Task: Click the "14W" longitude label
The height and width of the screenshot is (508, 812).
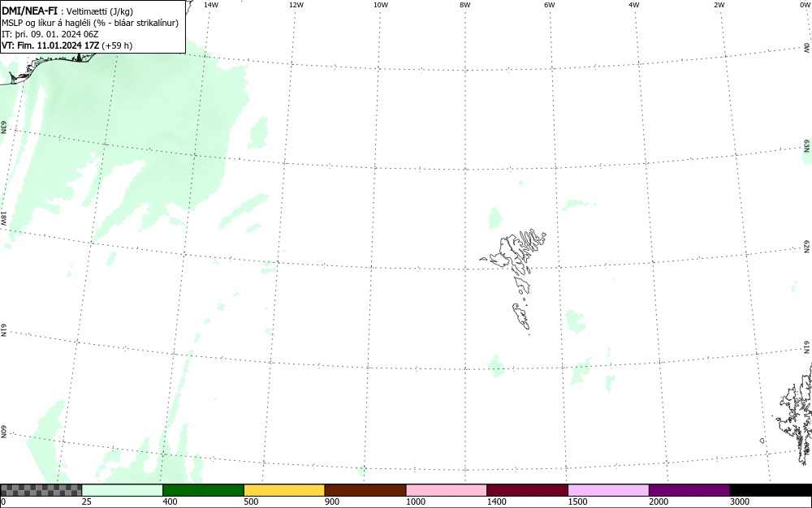Action: coord(211,4)
